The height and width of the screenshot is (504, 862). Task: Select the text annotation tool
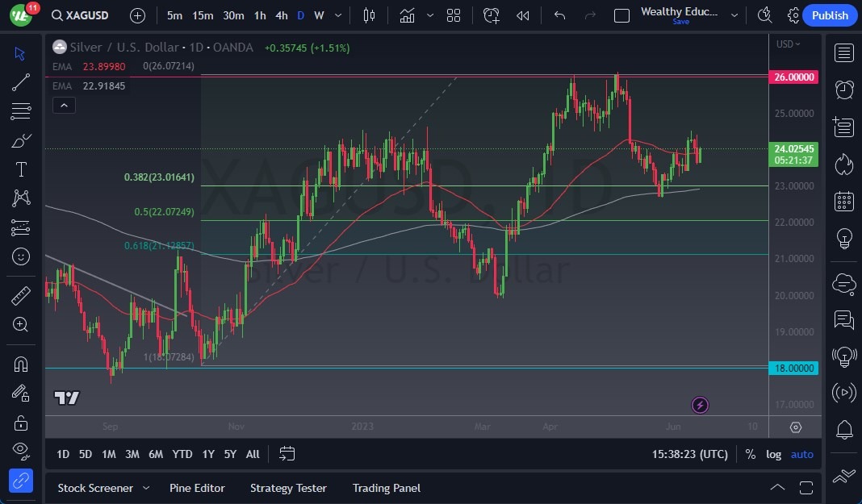(x=21, y=169)
